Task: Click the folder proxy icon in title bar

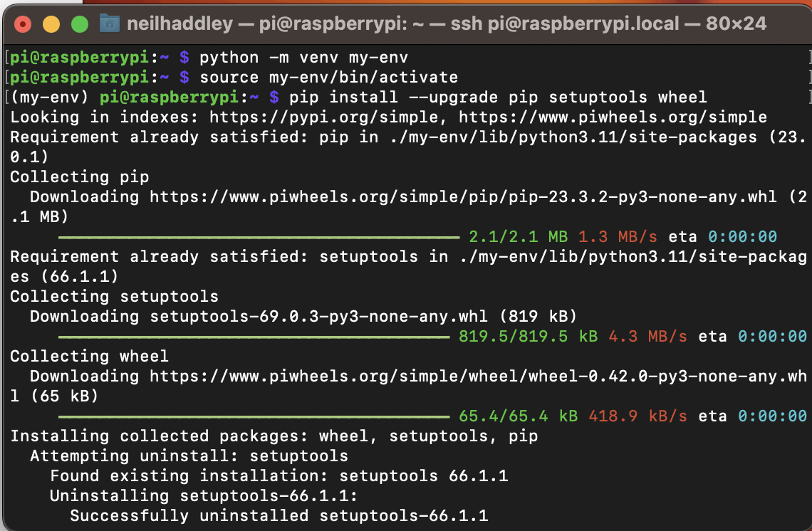Action: coord(110,23)
